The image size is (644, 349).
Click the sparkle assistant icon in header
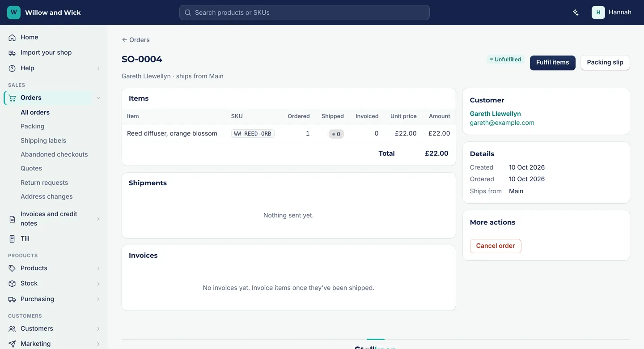(576, 13)
